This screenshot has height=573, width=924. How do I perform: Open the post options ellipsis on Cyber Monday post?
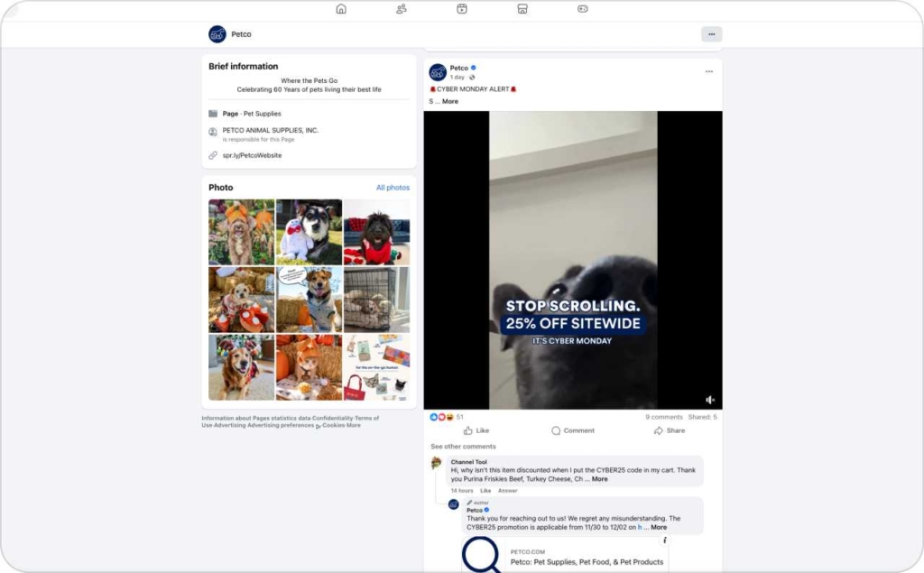click(x=709, y=70)
